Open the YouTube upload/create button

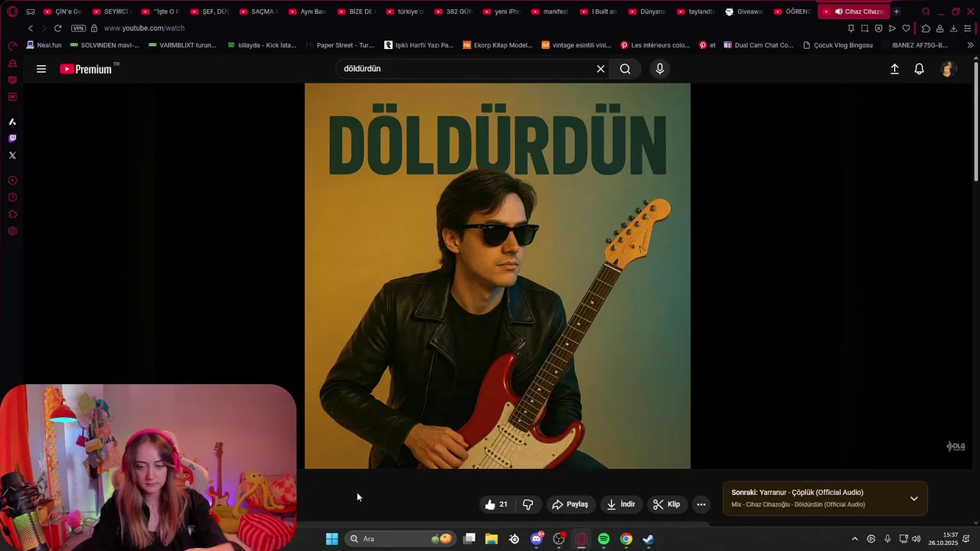click(x=894, y=69)
